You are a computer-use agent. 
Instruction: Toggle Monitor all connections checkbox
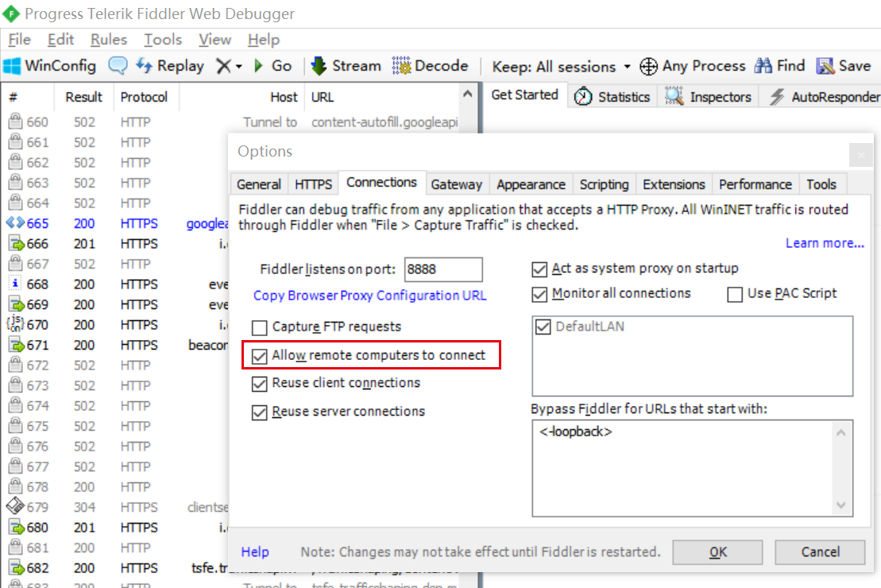(539, 294)
